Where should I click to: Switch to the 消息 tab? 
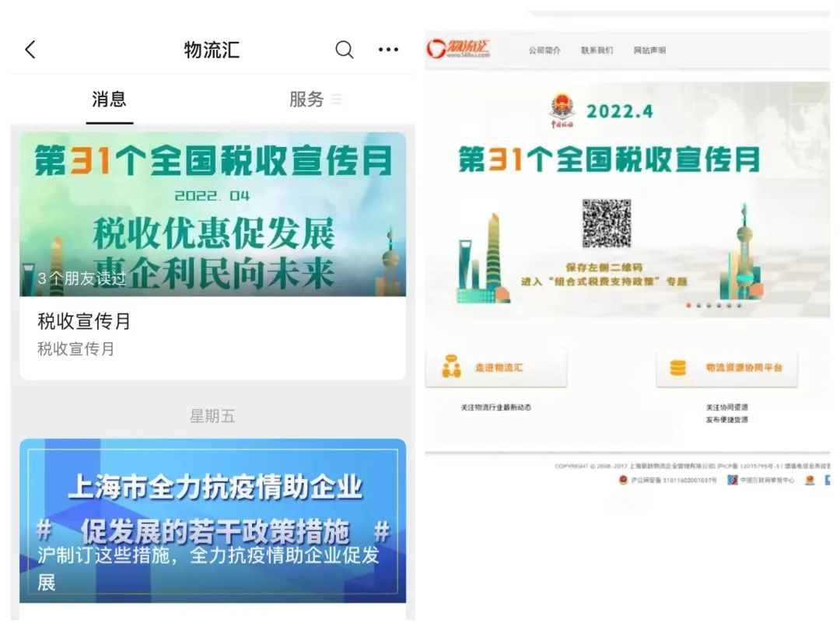click(x=110, y=100)
